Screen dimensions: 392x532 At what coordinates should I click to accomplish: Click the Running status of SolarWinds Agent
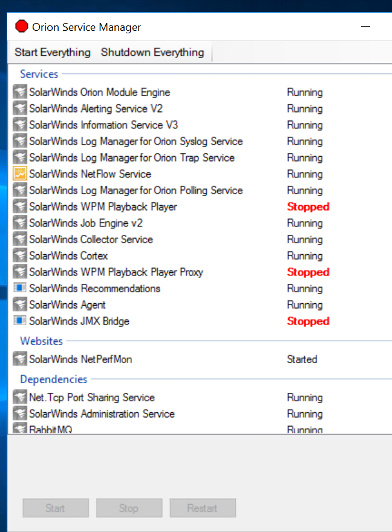coord(304,304)
